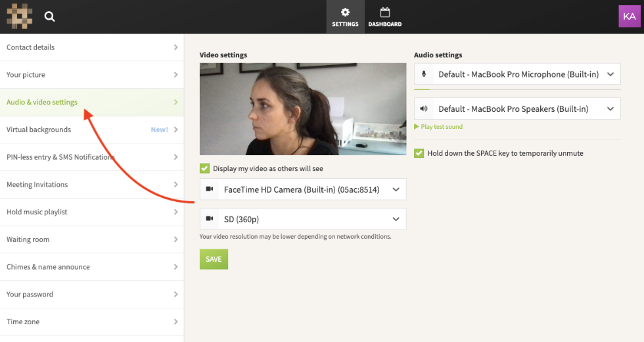Click the speaker icon beside Speakers dropdown
The height and width of the screenshot is (342, 644).
[424, 109]
